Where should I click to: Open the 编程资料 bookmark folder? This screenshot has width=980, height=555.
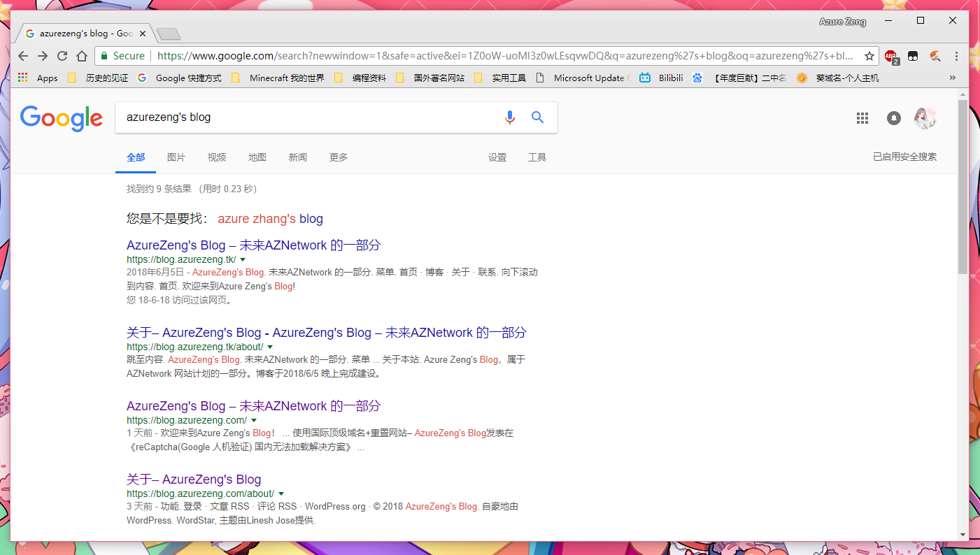360,78
